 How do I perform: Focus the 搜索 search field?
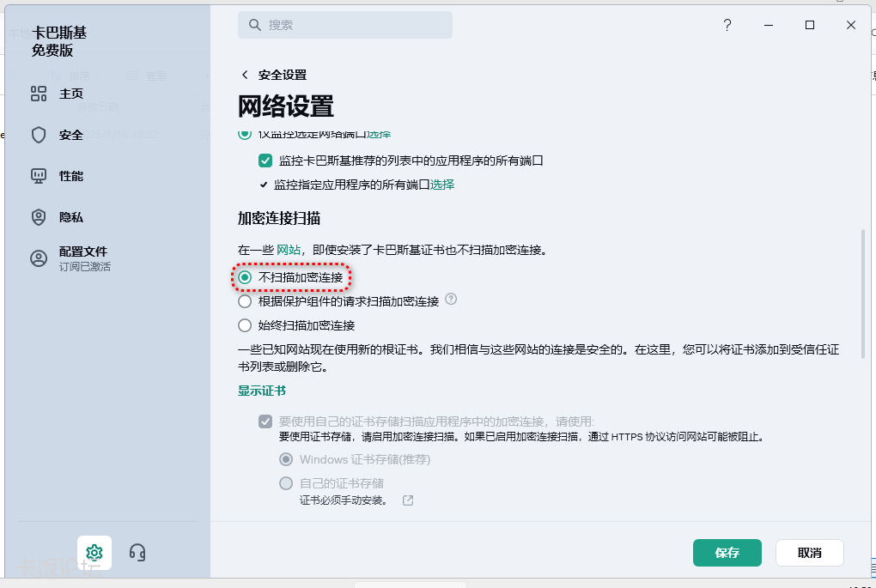tap(345, 25)
